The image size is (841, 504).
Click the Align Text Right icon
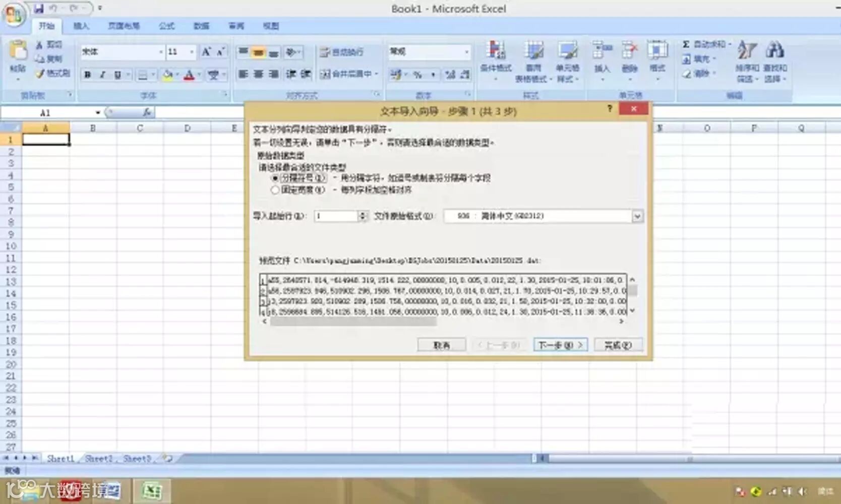click(274, 74)
